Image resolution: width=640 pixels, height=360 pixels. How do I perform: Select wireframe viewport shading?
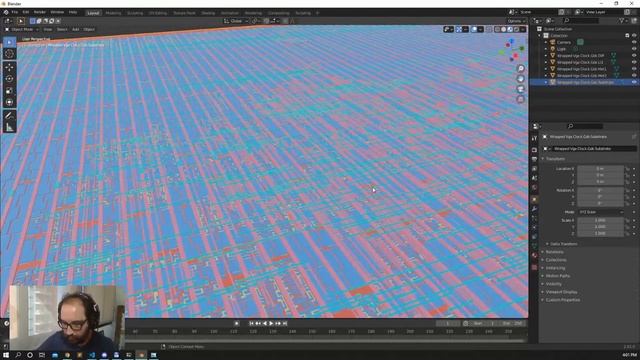tap(497, 29)
